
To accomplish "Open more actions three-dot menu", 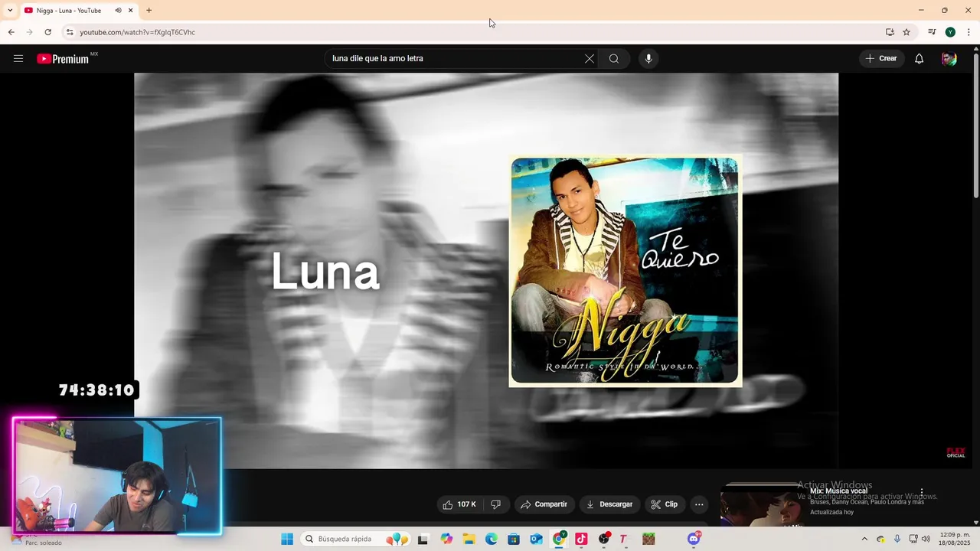I will [x=699, y=504].
